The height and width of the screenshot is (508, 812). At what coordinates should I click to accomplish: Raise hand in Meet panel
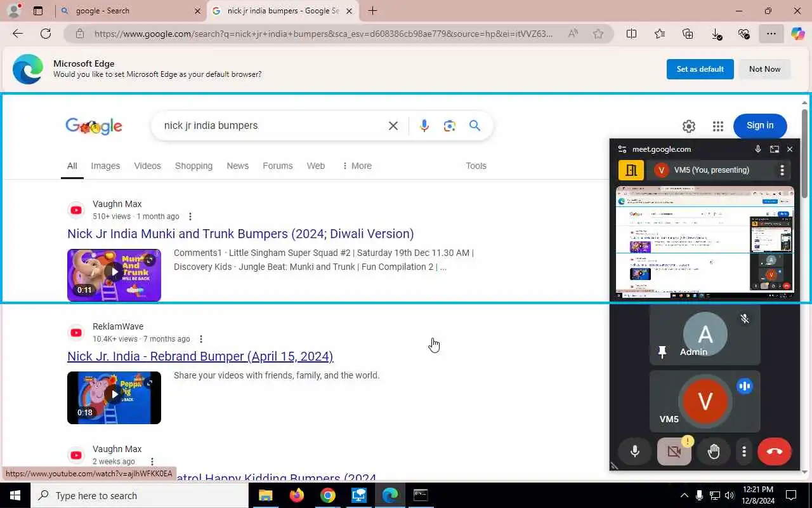click(x=714, y=451)
